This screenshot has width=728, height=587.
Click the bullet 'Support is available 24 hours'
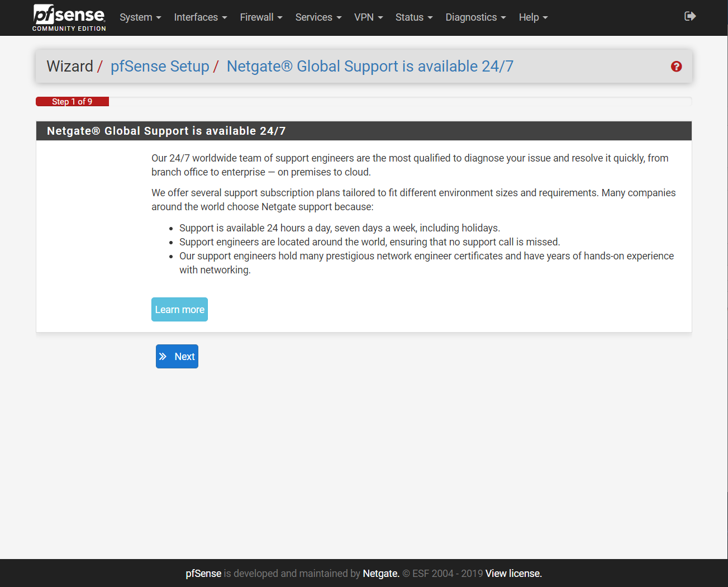340,228
